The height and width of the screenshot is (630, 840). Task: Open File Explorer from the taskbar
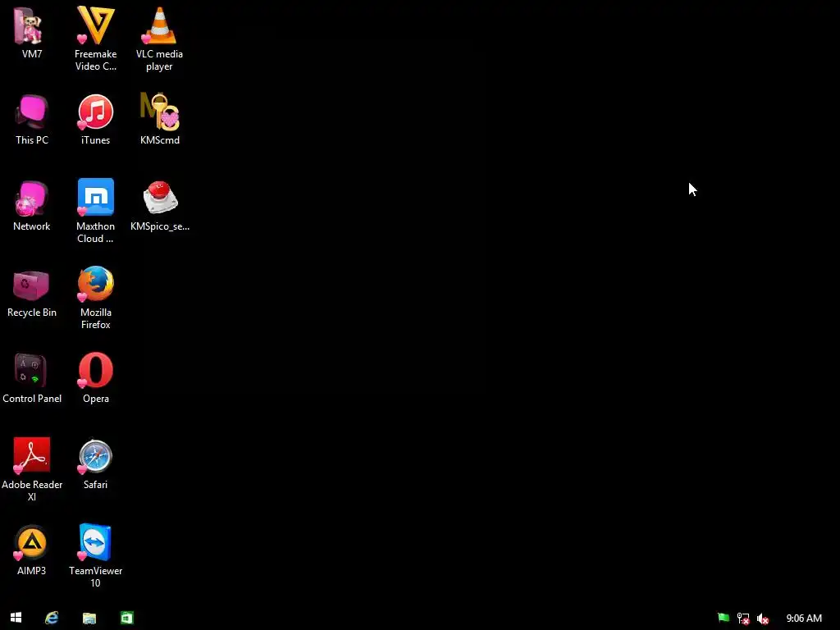(x=89, y=619)
